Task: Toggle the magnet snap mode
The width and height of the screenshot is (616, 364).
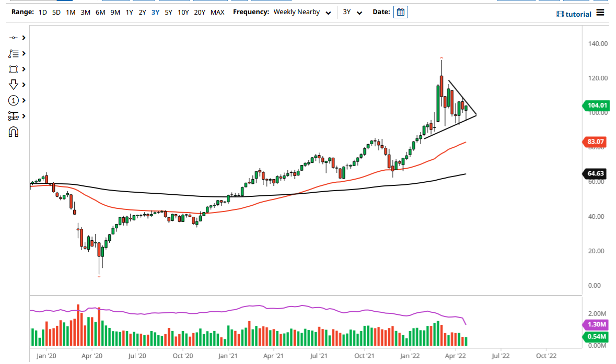Action: 14,132
